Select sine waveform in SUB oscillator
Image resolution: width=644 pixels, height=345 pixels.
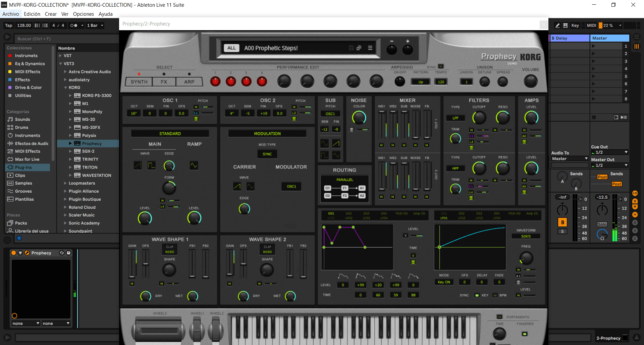[x=324, y=144]
